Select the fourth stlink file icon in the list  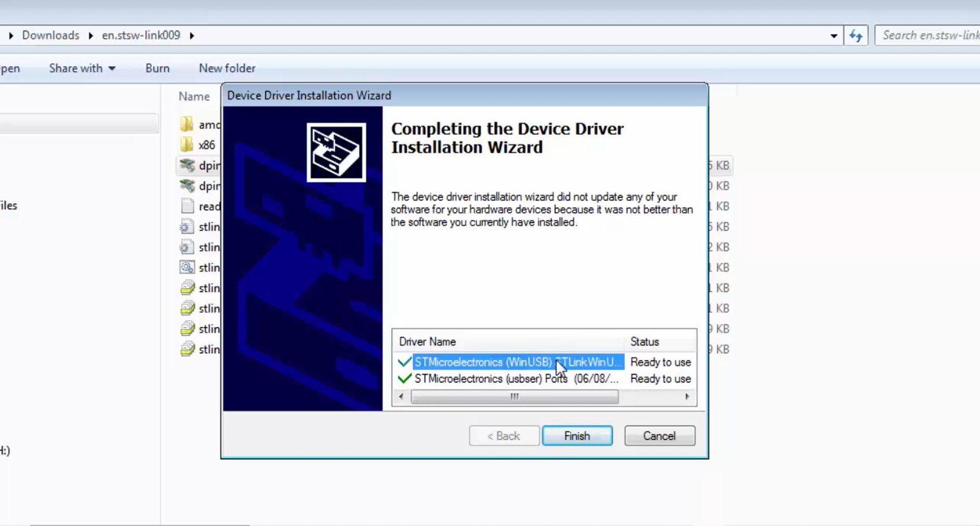[187, 288]
